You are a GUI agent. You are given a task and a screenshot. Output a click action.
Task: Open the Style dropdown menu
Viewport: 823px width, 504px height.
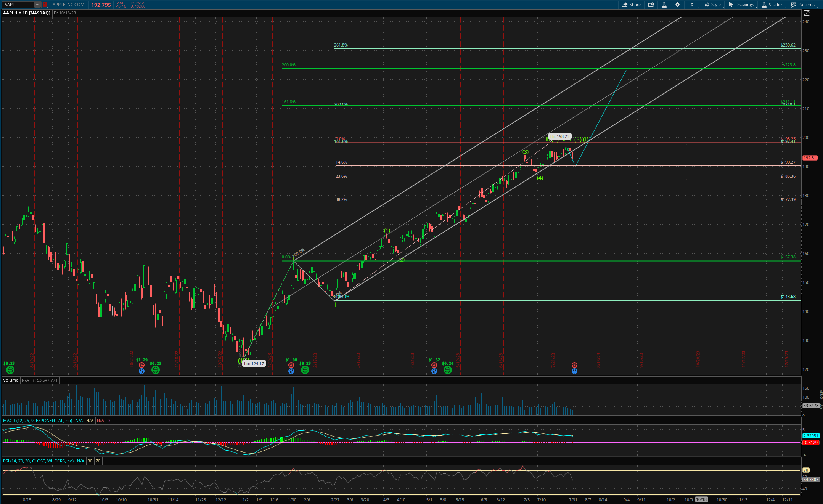point(713,5)
